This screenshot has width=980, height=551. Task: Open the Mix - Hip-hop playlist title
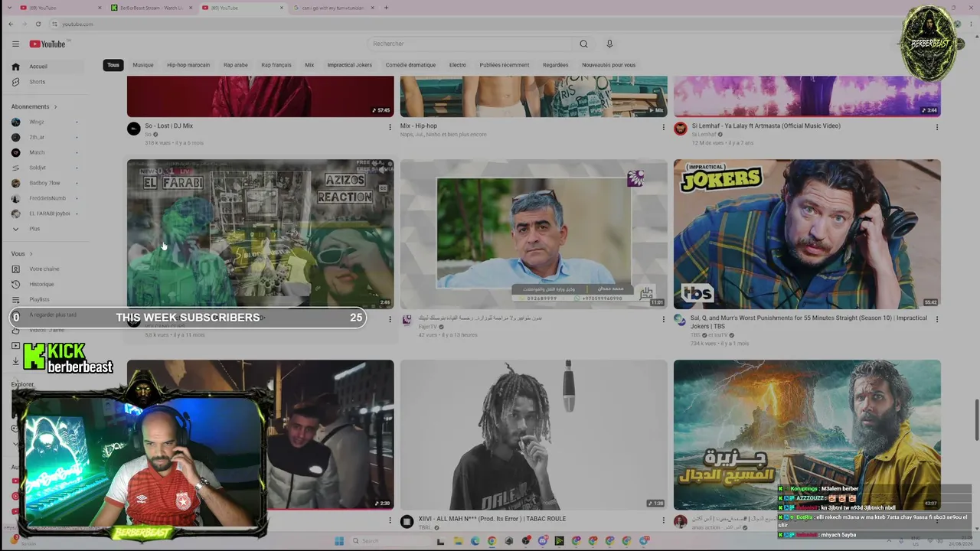(419, 126)
